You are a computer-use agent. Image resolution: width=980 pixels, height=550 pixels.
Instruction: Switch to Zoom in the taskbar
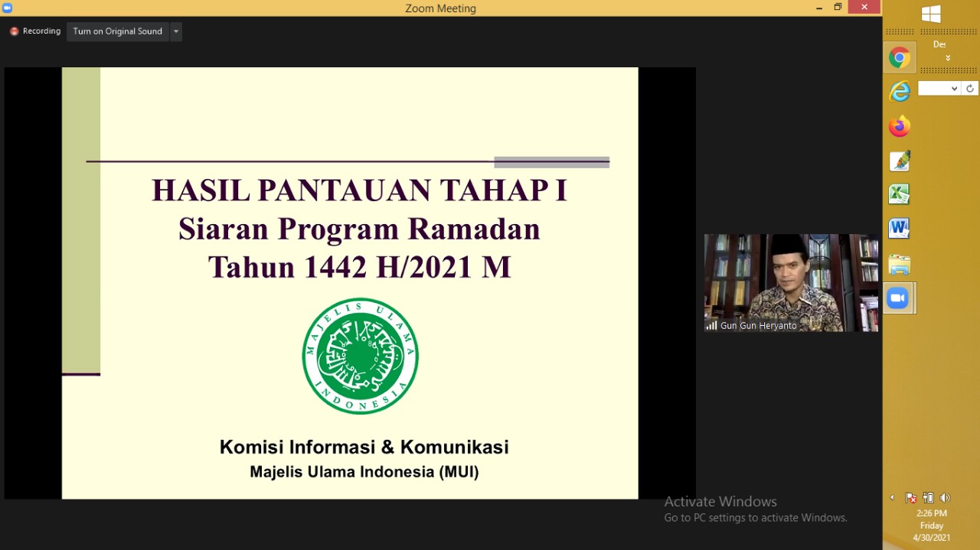pos(897,298)
